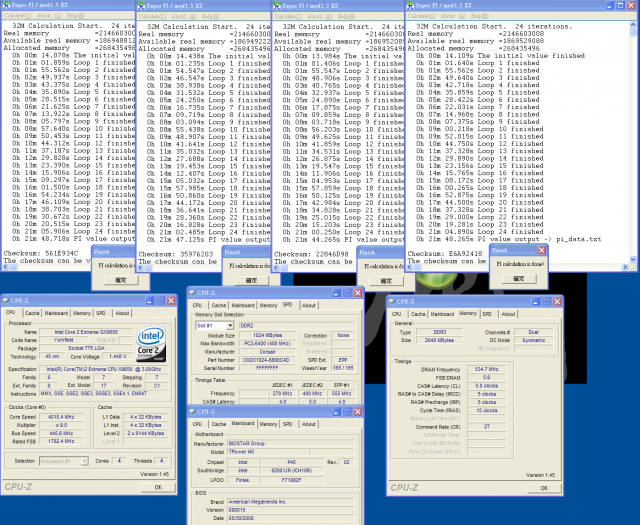The width and height of the screenshot is (640, 525).
Task: Click the Intel Core 2 Extreme logo
Action: pos(151,344)
